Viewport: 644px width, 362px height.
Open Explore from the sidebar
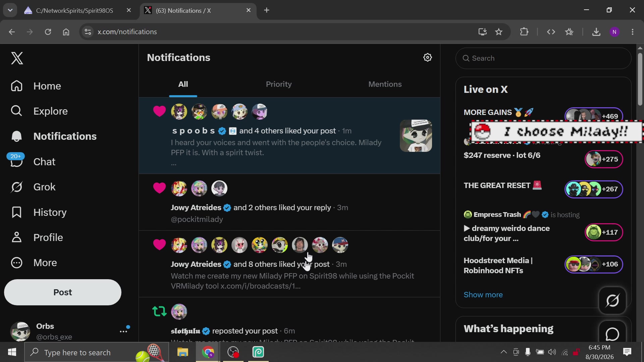click(39, 111)
